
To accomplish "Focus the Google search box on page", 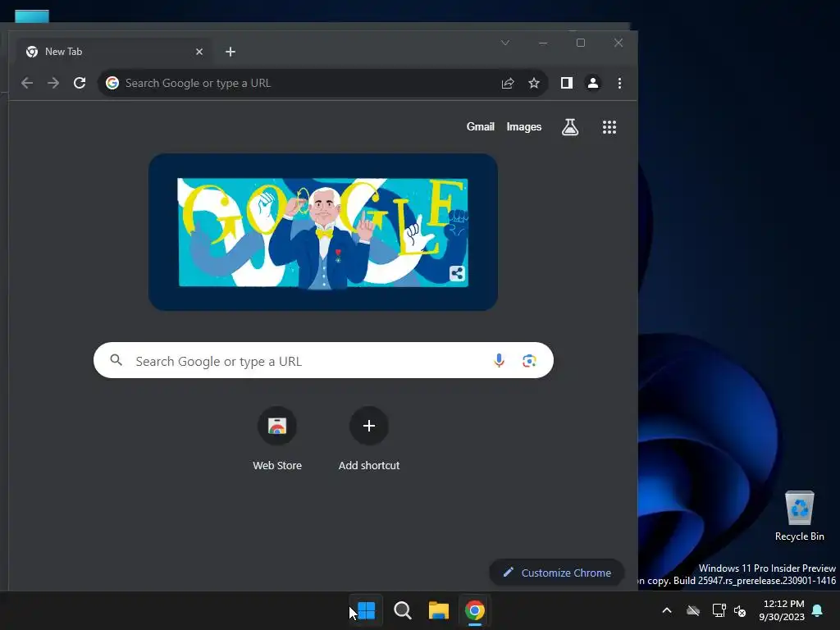I will pyautogui.click(x=323, y=361).
